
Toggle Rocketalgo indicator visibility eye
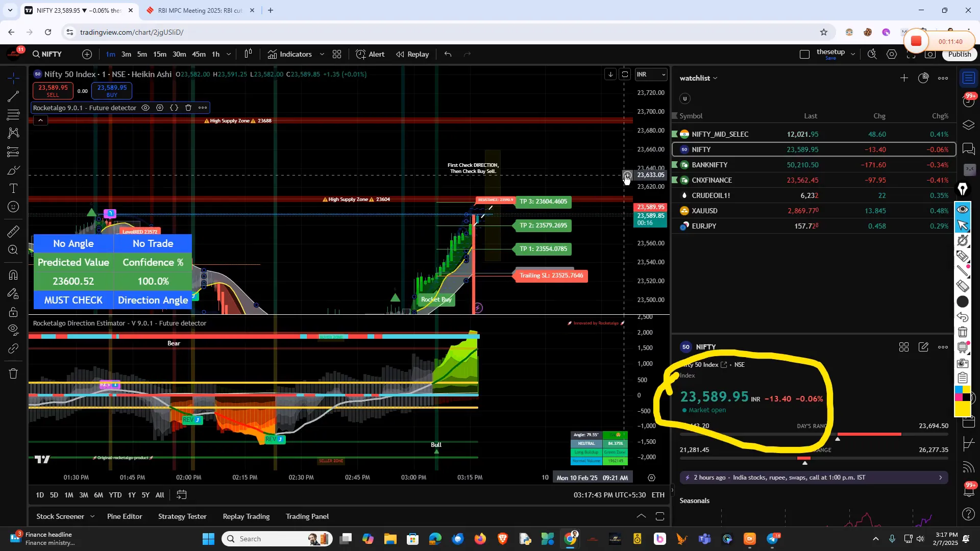point(145,108)
